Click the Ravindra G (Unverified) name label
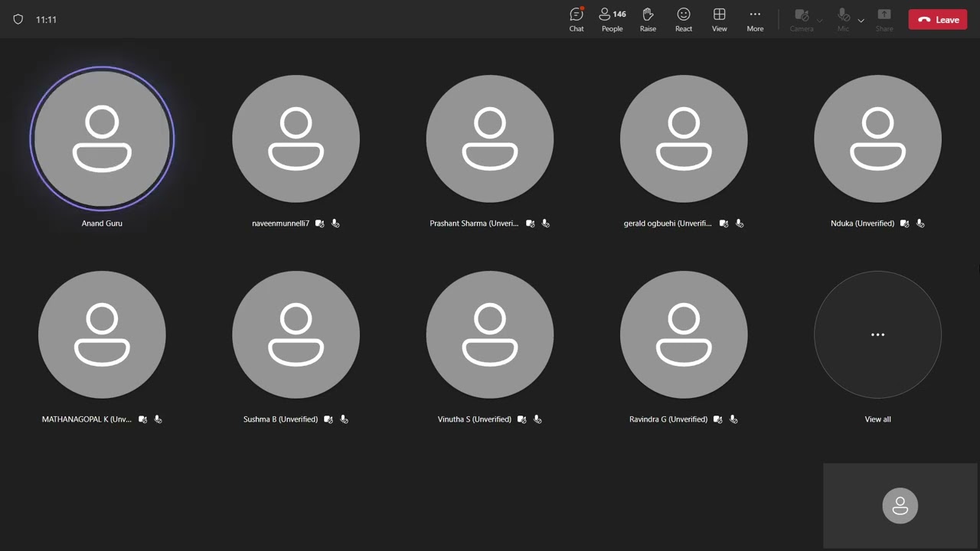 pyautogui.click(x=668, y=419)
